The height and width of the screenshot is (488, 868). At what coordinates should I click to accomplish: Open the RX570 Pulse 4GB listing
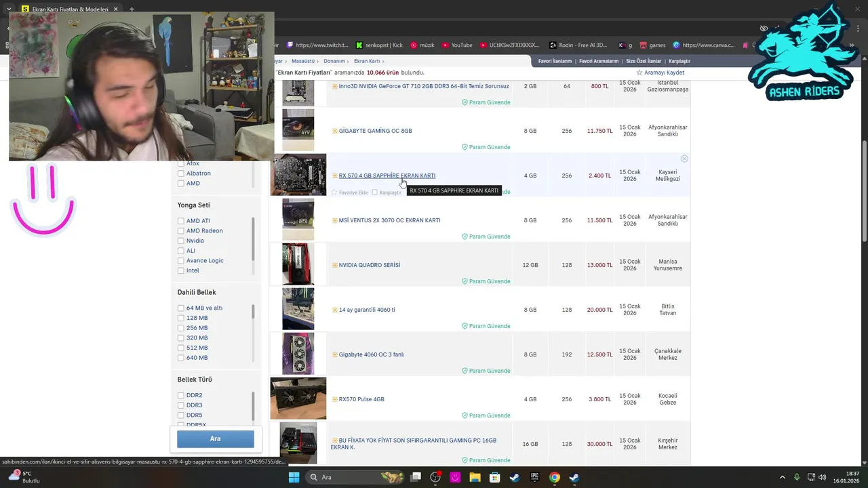click(361, 399)
